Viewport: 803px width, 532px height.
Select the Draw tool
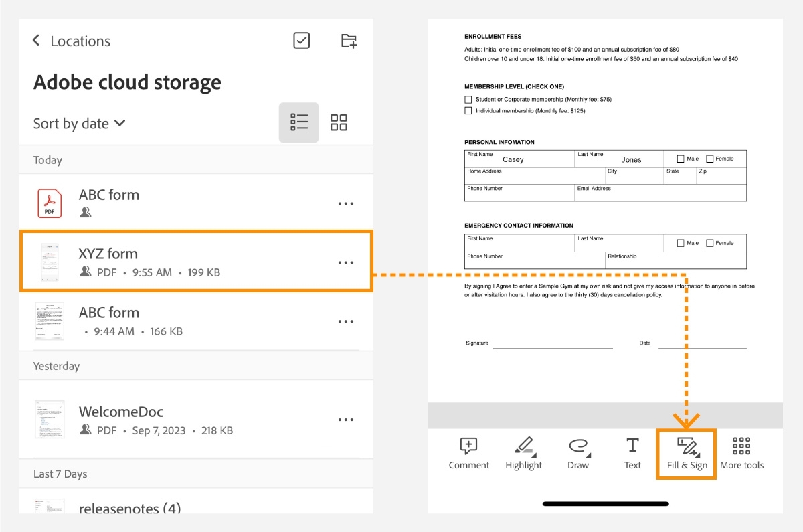(x=577, y=452)
